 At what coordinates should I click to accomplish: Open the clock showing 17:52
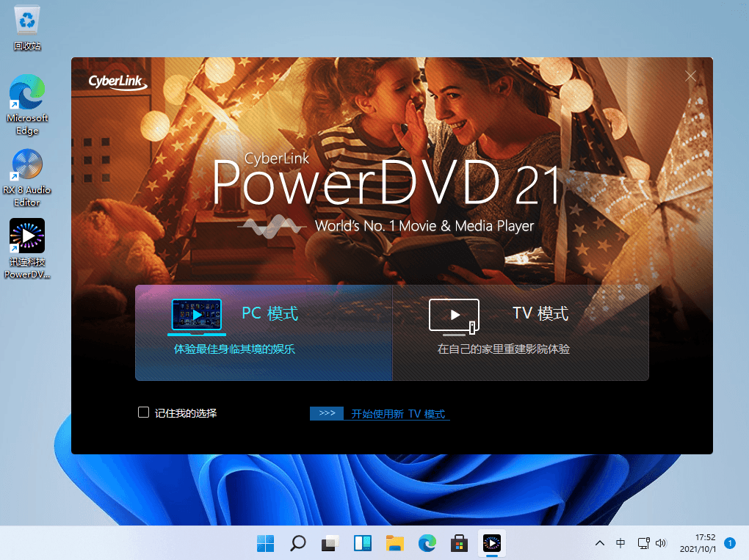tap(698, 543)
